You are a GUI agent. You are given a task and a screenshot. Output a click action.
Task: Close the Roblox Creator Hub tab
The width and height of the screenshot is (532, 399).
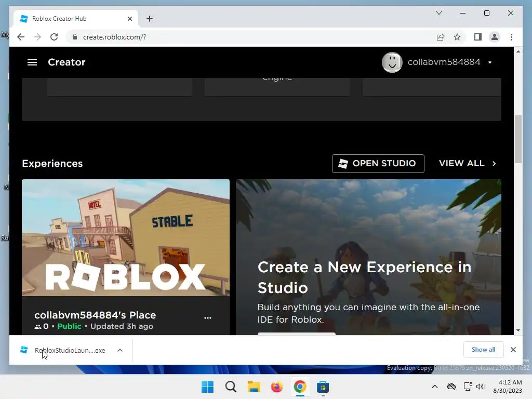tap(129, 19)
